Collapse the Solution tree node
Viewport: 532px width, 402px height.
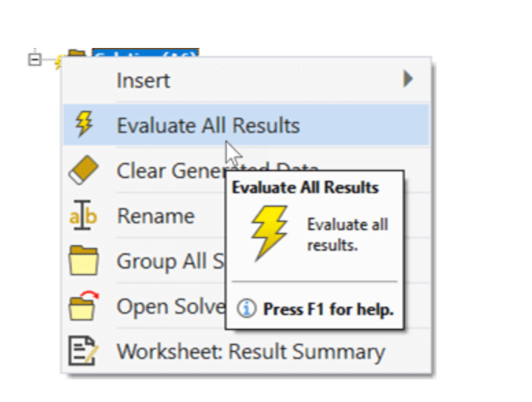(x=34, y=60)
